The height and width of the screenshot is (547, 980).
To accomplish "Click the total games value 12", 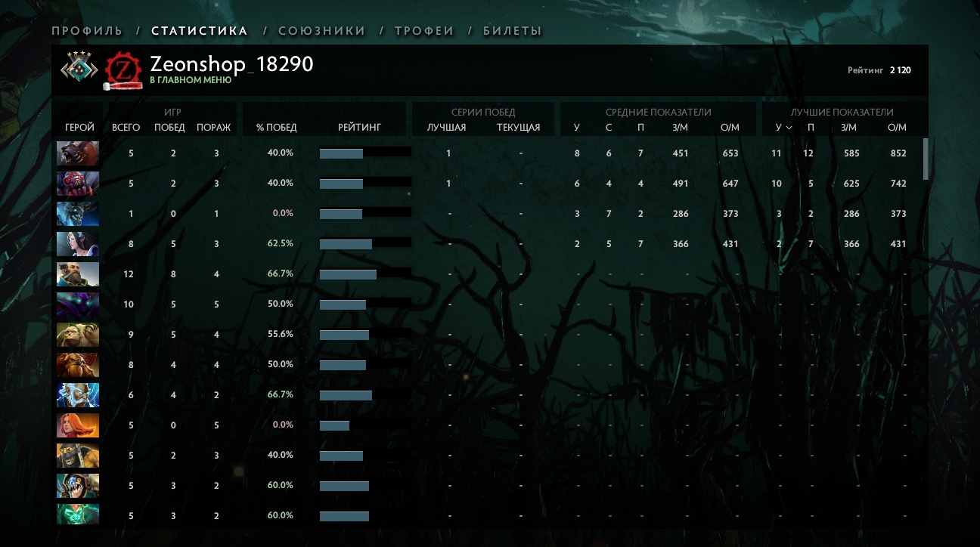I will pos(129,273).
